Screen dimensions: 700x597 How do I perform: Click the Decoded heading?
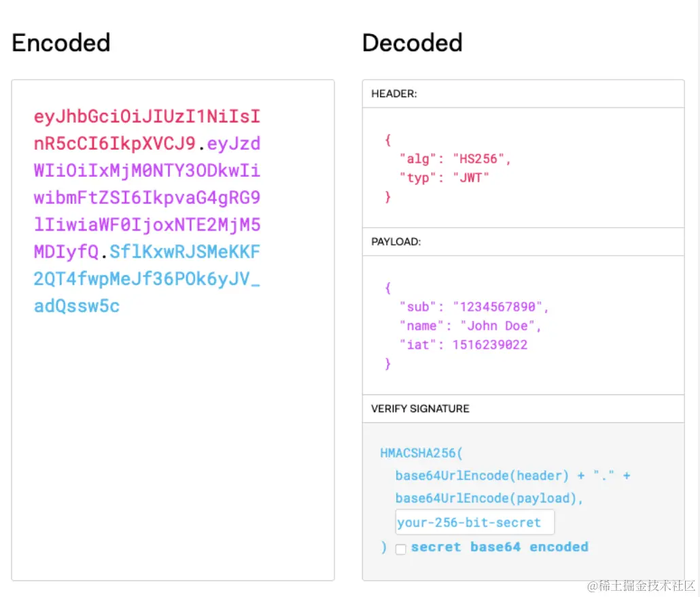click(412, 43)
